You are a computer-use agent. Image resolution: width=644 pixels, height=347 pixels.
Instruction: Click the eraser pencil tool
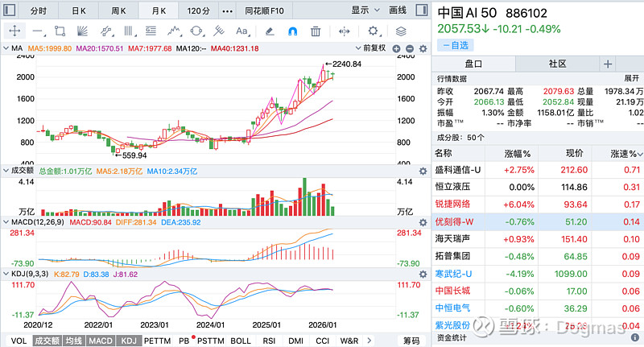pos(270,31)
